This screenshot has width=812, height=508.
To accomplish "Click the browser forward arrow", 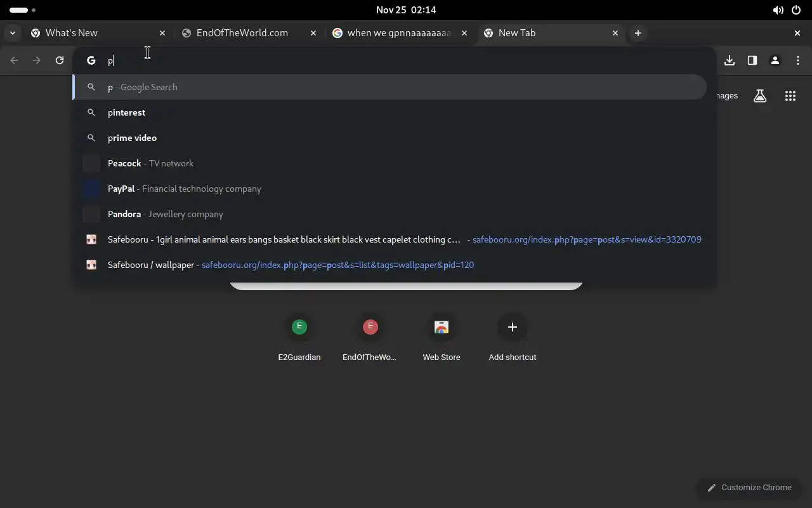I will (x=37, y=60).
